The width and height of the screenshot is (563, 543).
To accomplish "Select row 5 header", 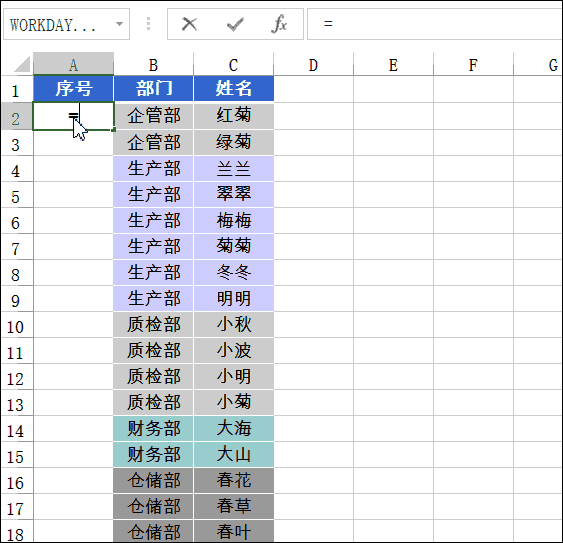I will 17,195.
